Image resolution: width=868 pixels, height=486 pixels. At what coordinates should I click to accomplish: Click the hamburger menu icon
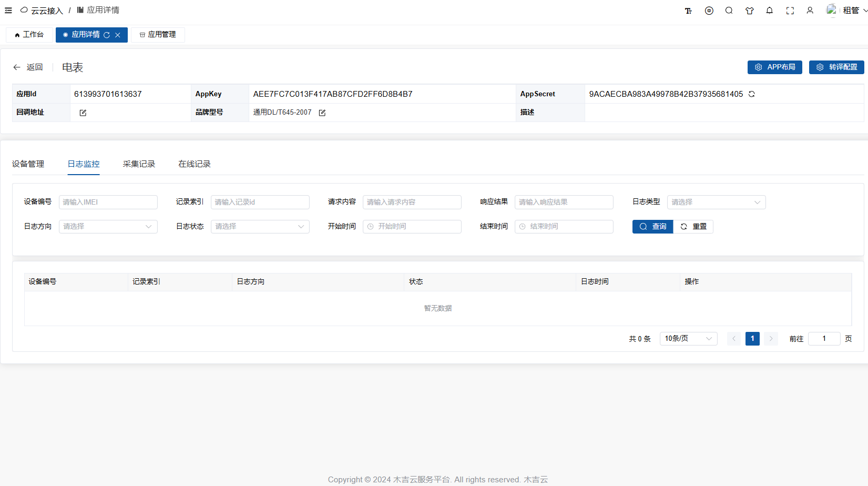click(x=8, y=11)
